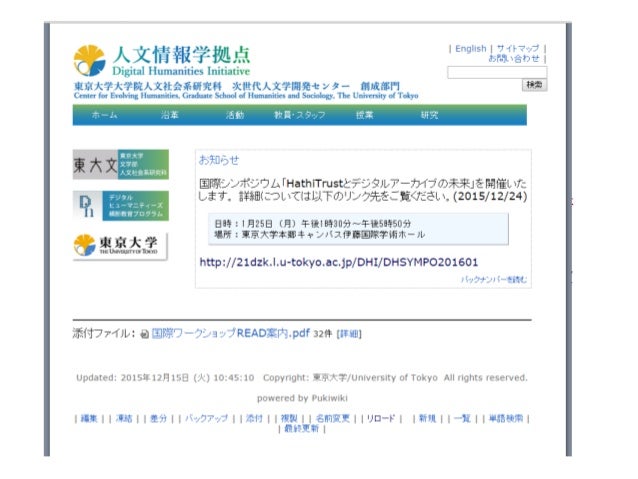The height and width of the screenshot is (479, 638).
Task: Click 差分 in footer
Action: (159, 418)
